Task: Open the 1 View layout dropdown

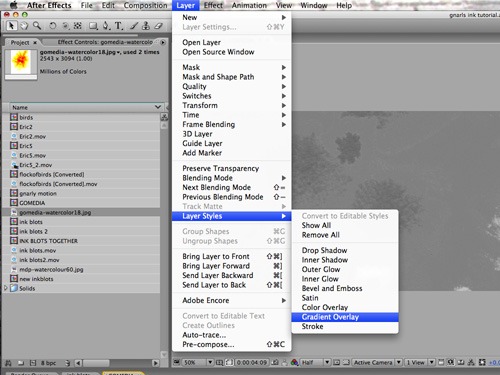Action: point(419,362)
